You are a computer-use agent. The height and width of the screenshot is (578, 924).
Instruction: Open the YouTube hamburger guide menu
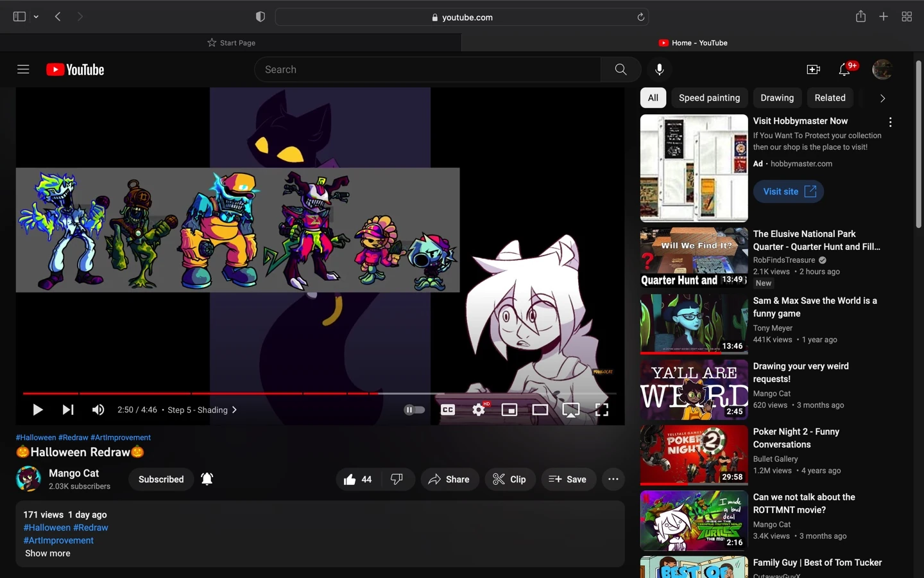coord(23,69)
